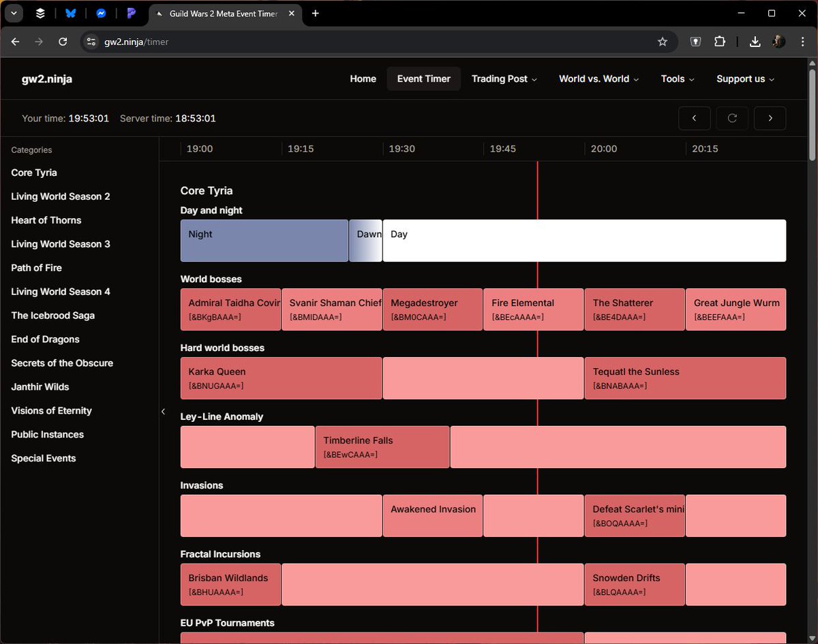
Task: Switch to the purple P pinned tab
Action: pos(131,13)
